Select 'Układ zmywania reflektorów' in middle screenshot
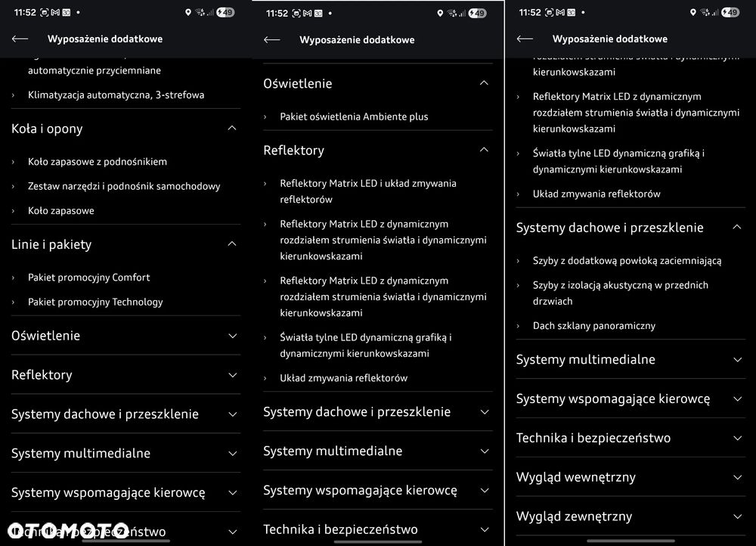This screenshot has width=756, height=546. (344, 378)
